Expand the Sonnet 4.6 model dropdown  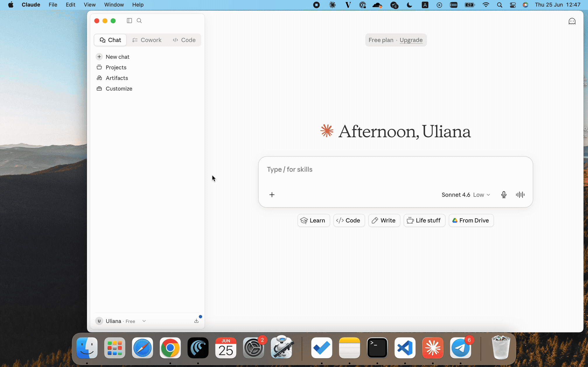click(466, 195)
